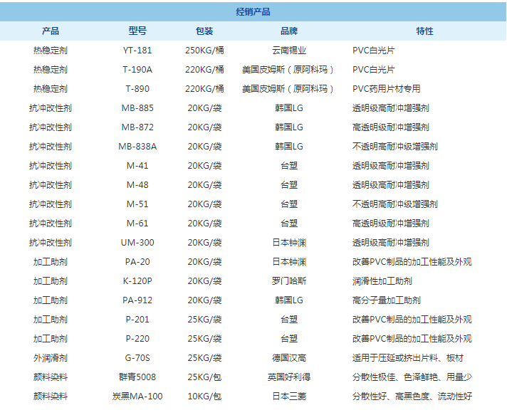507x420 pixels.
Task: Click 25KG/袋 in the G-70S row
Action: [x=204, y=358]
